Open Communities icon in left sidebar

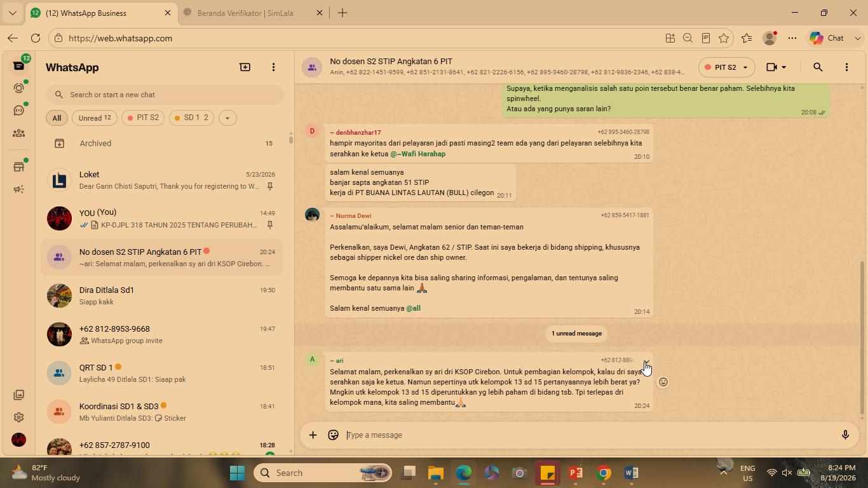coord(18,133)
